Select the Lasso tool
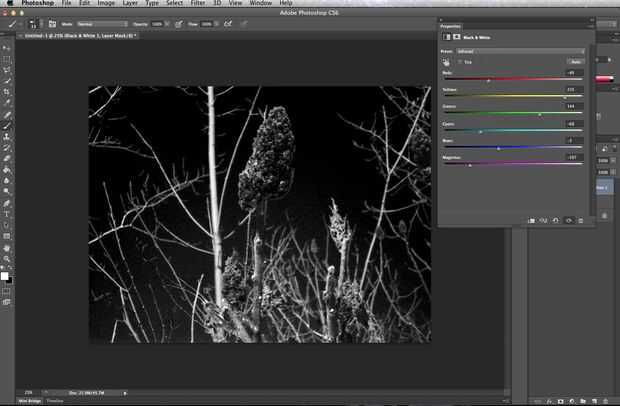620x406 pixels. pos(6,70)
